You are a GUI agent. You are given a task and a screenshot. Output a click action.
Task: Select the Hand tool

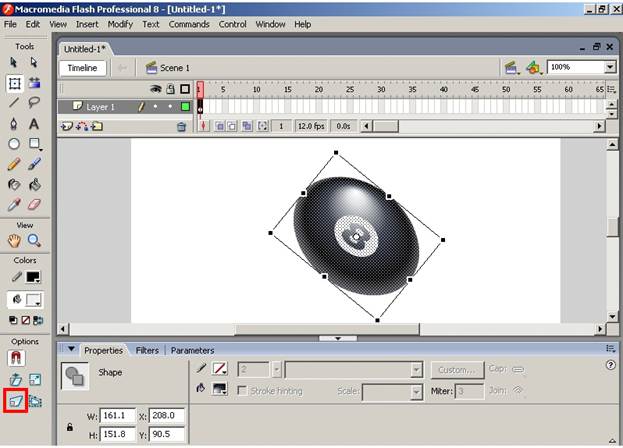click(x=14, y=241)
